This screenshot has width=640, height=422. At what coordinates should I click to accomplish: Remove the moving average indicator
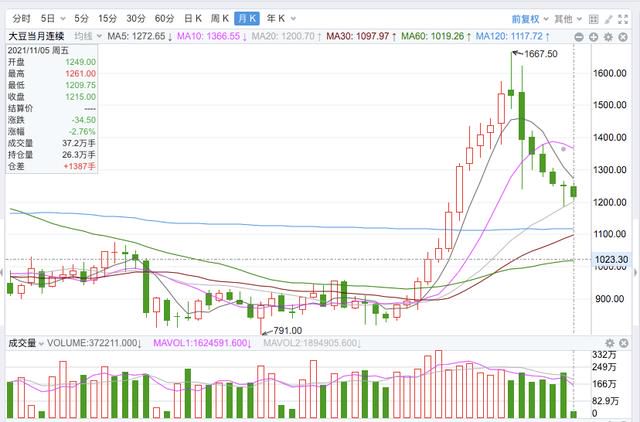click(623, 37)
